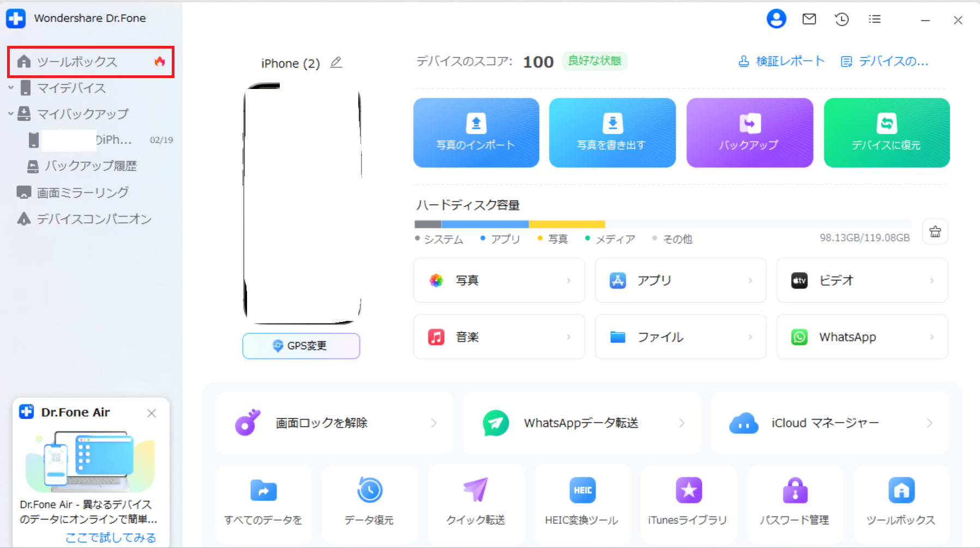Screen dimensions: 980x548
Task: Open デバイスに復元 green tile
Action: (x=887, y=133)
